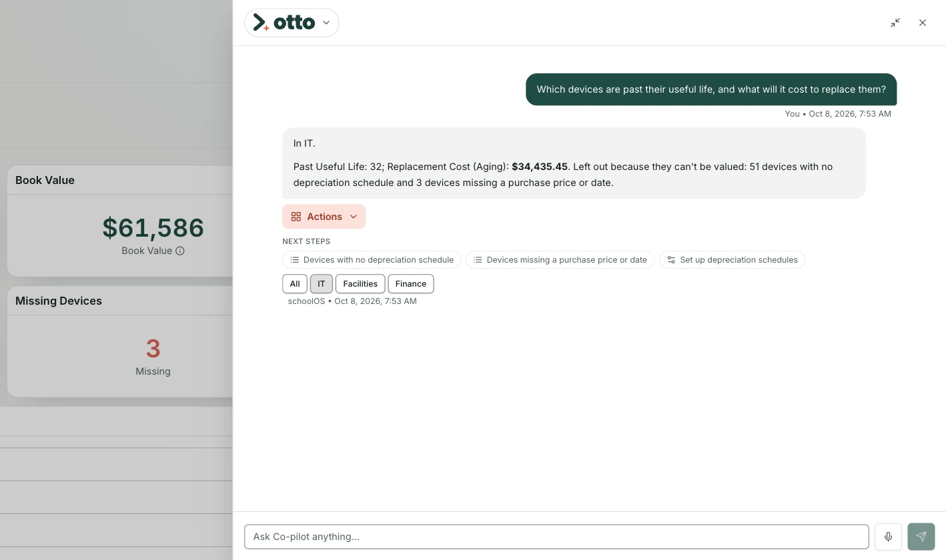946x560 pixels.
Task: Click the NEXT STEPS heading
Action: [x=306, y=241]
